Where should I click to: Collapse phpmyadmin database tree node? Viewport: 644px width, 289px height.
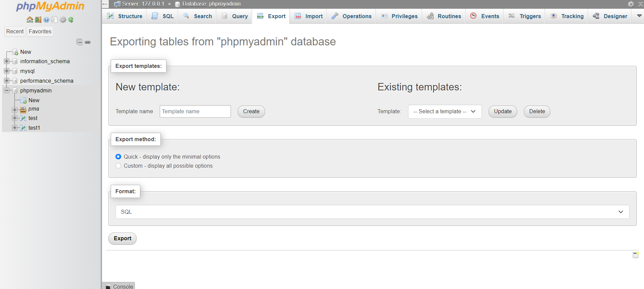pos(7,90)
